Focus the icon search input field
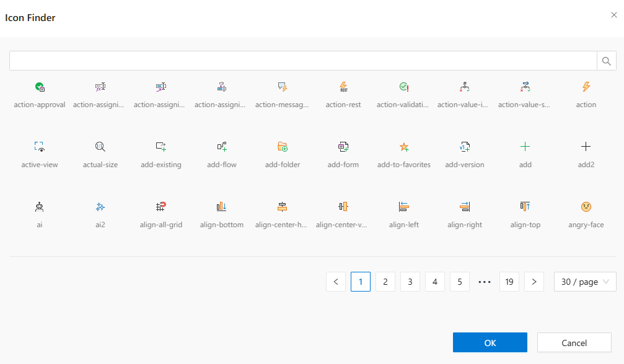624x364 pixels. pos(303,61)
